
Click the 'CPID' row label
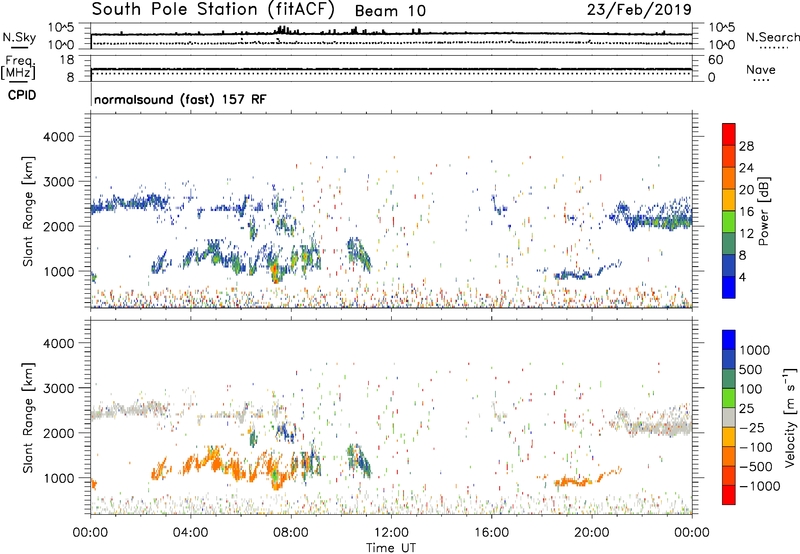[22, 95]
